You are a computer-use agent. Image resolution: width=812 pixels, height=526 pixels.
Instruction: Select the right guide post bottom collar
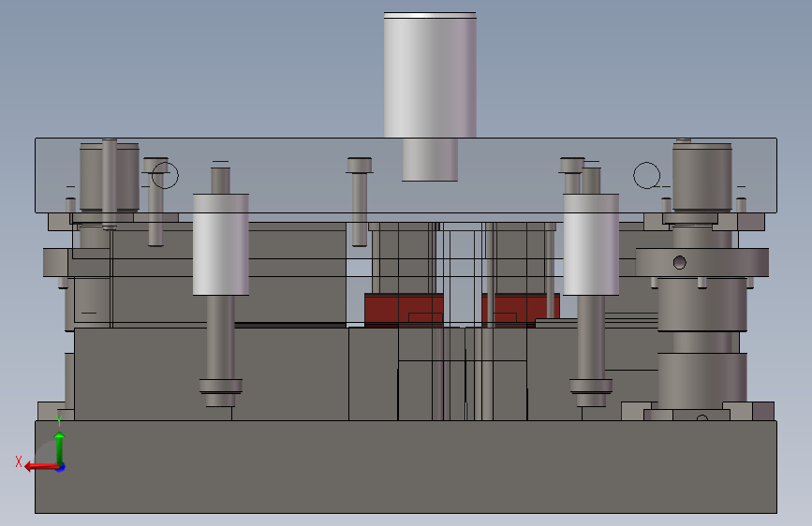click(591, 387)
